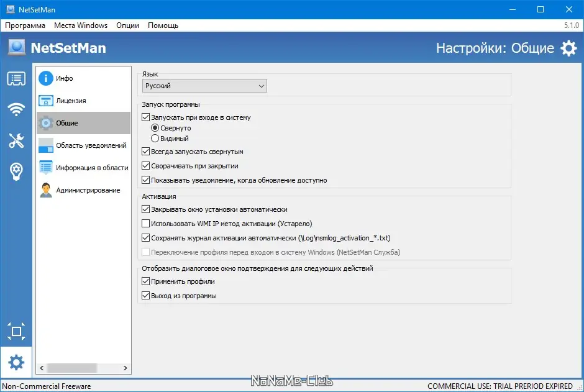Select the Свернуто radio button

(x=155, y=128)
